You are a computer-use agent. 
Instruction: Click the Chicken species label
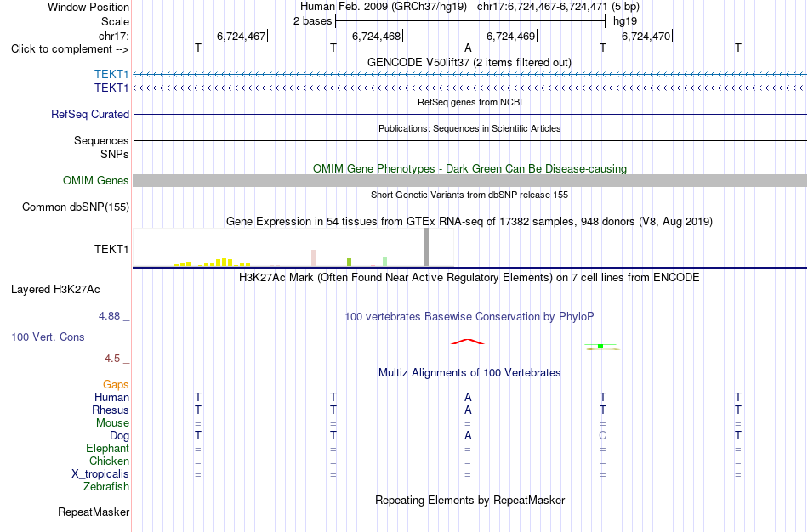[109, 461]
